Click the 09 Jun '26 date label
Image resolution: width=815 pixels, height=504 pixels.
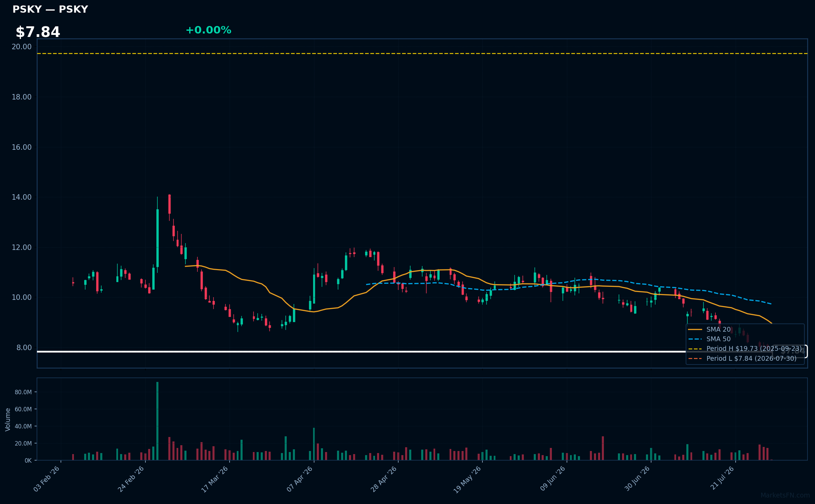(553, 479)
